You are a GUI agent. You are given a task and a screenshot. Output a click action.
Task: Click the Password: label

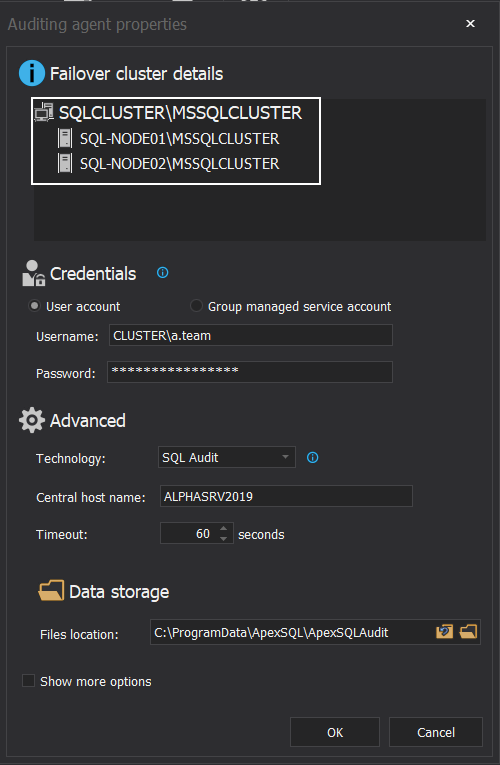tap(66, 374)
